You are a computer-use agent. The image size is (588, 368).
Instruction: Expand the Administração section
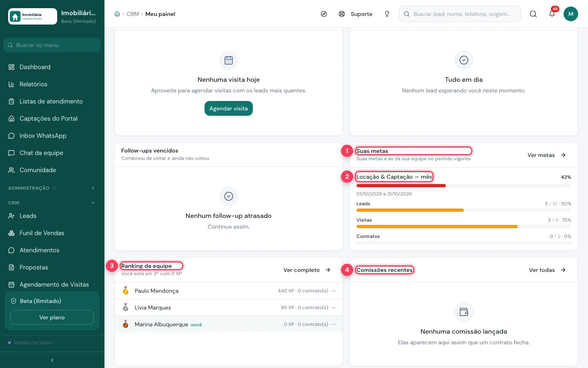coord(52,188)
